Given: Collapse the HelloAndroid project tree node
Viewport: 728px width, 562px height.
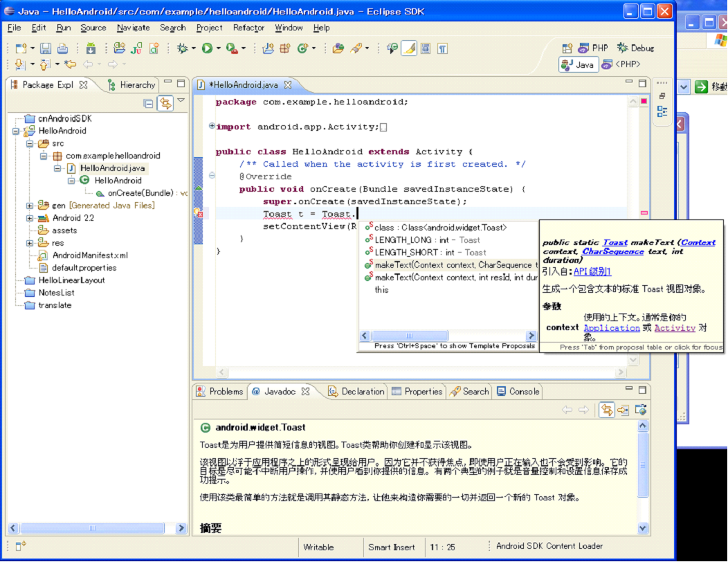Looking at the screenshot, I should [16, 131].
